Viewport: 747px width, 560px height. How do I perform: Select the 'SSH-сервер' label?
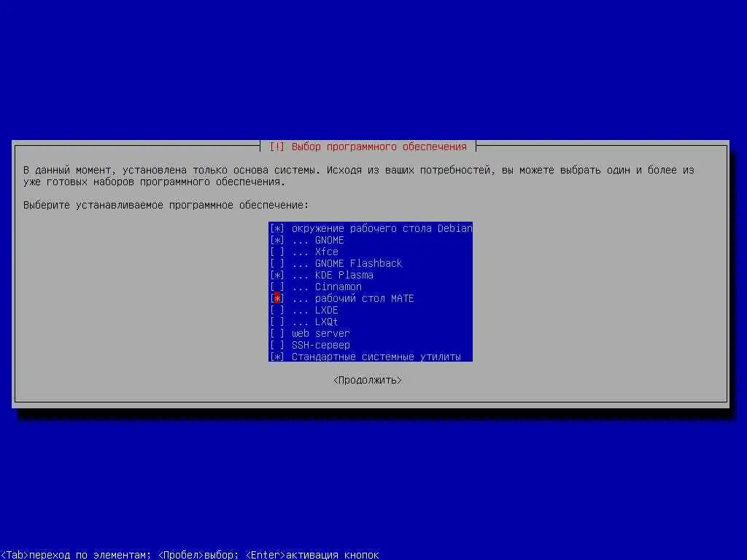coord(321,345)
